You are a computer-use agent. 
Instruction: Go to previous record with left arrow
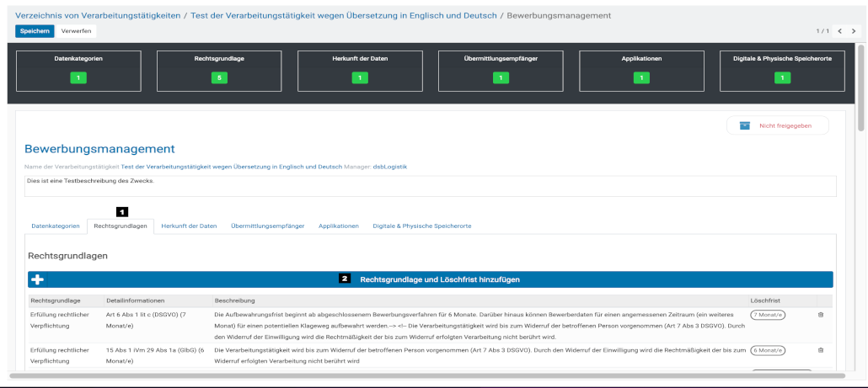point(839,31)
